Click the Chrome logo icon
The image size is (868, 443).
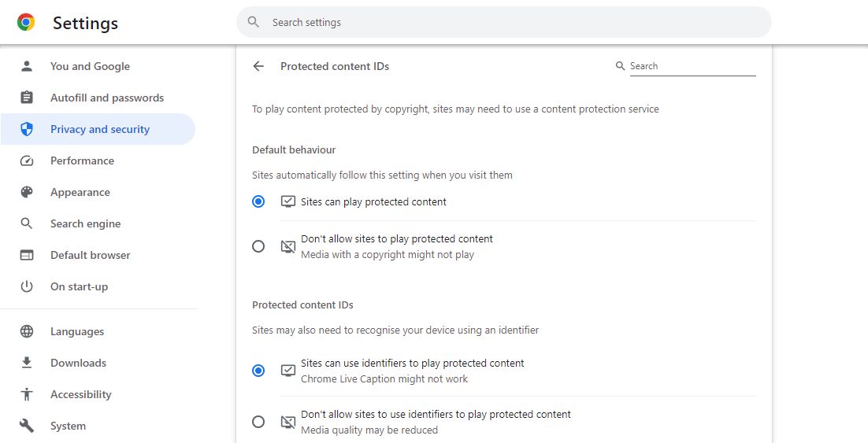(x=26, y=23)
